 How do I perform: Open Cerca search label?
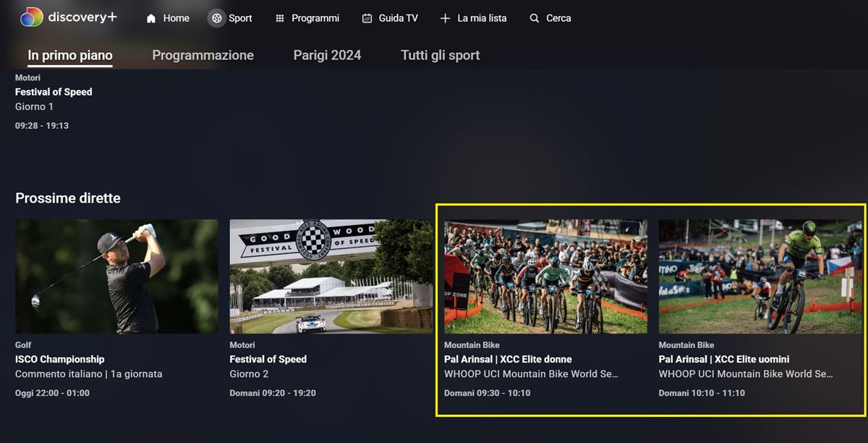558,18
